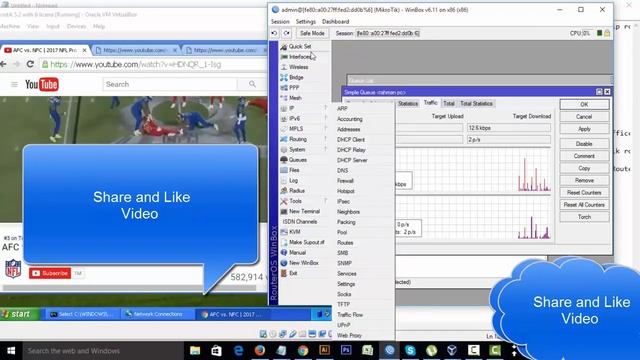The image size is (640, 360).
Task: Open Chrome from Windows taskbar
Action: 303,350
